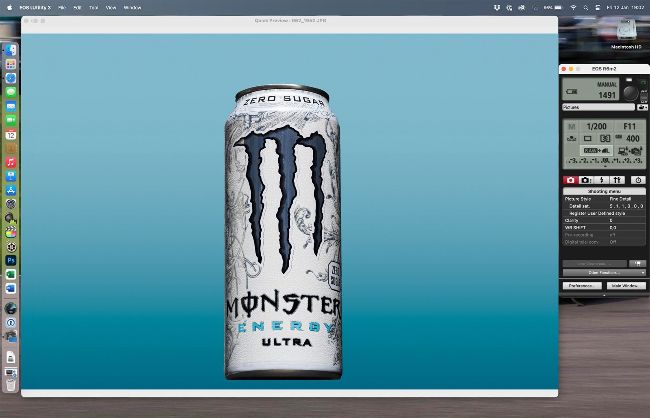
Task: Open the File menu
Action: [x=62, y=7]
